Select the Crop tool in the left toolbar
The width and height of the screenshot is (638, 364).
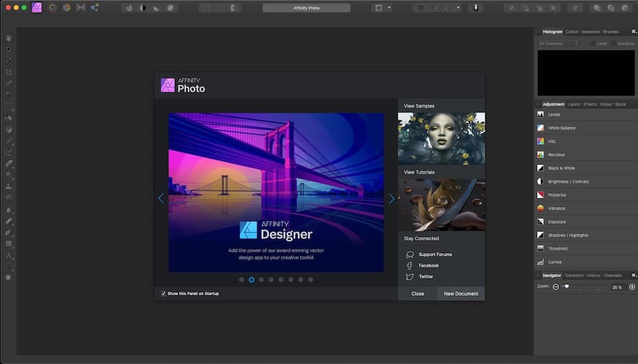click(x=8, y=72)
